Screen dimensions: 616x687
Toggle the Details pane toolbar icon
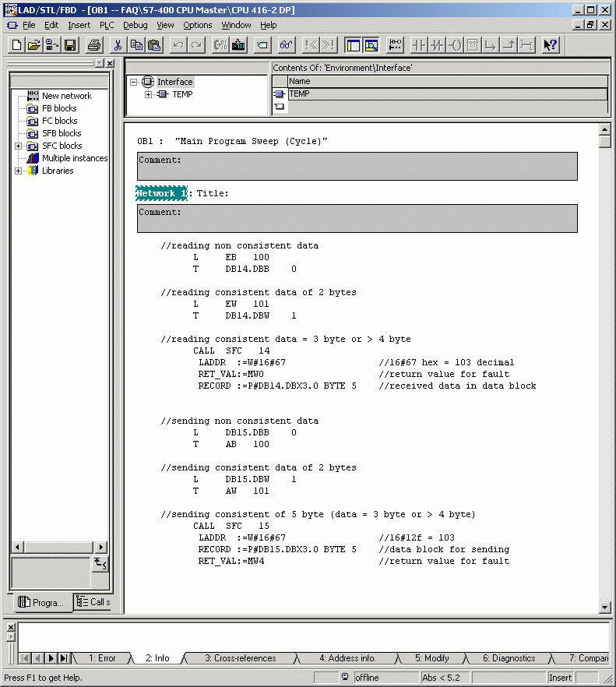pyautogui.click(x=371, y=45)
